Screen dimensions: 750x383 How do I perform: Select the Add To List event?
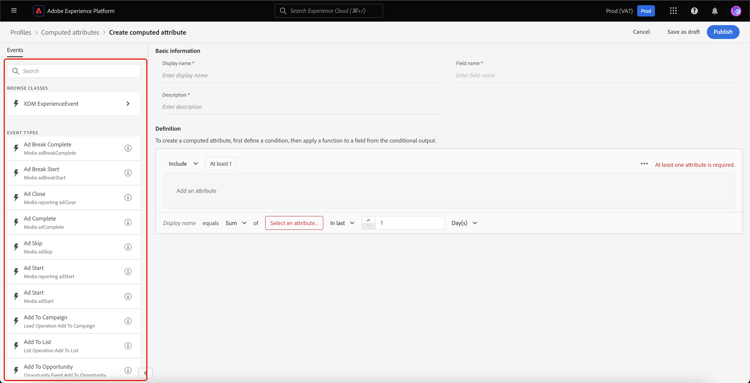(74, 346)
